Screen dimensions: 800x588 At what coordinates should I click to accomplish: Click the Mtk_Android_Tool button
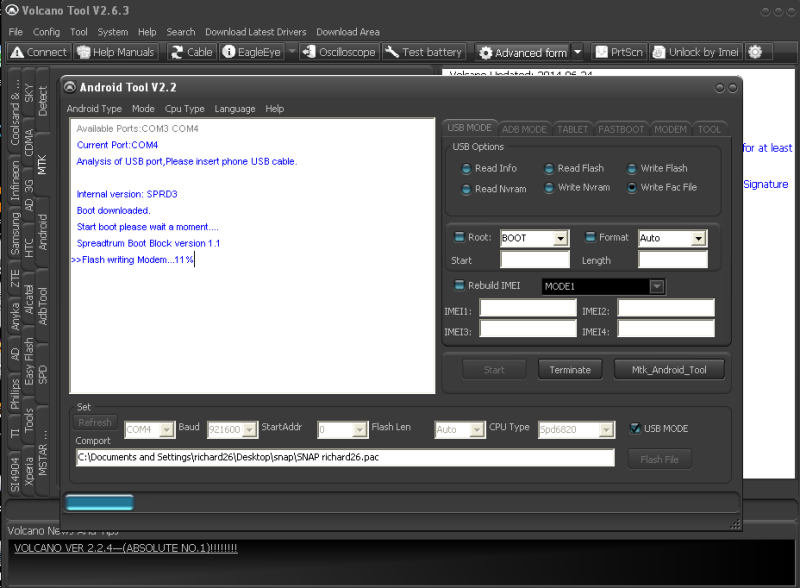tap(669, 370)
